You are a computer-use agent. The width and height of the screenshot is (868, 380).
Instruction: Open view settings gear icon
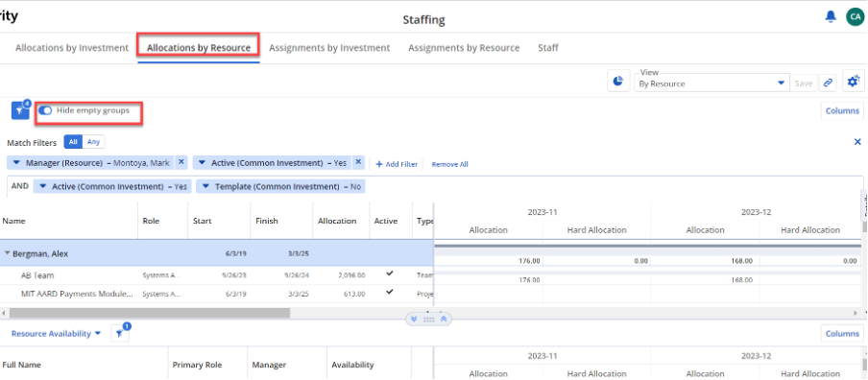point(853,82)
